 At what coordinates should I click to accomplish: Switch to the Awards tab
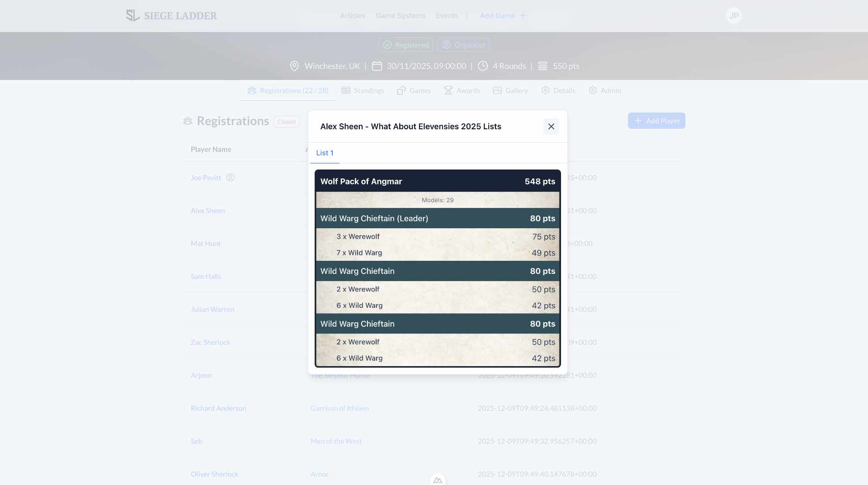pos(462,90)
